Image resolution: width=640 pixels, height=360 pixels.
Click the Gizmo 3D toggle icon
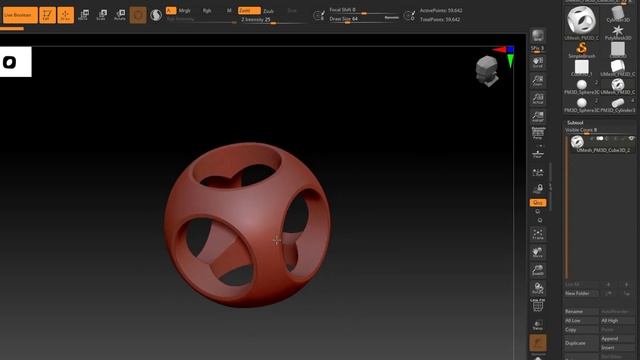point(138,15)
